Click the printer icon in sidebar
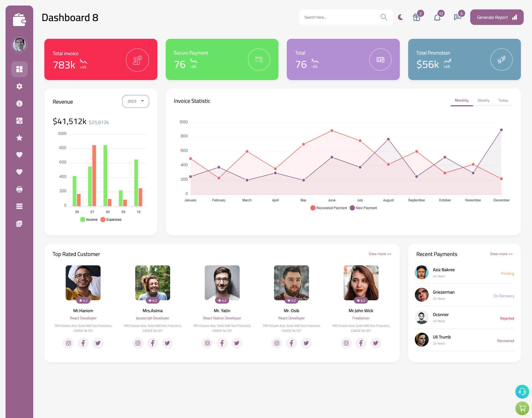 [19, 189]
